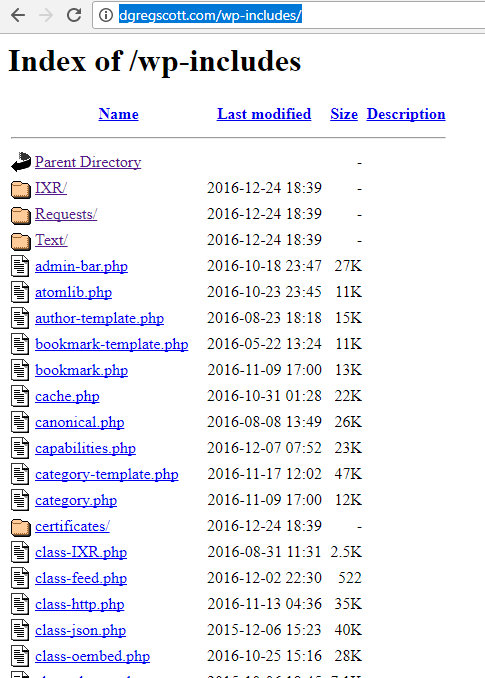The image size is (485, 678).
Task: Sort listing by Name column
Action: [x=118, y=114]
